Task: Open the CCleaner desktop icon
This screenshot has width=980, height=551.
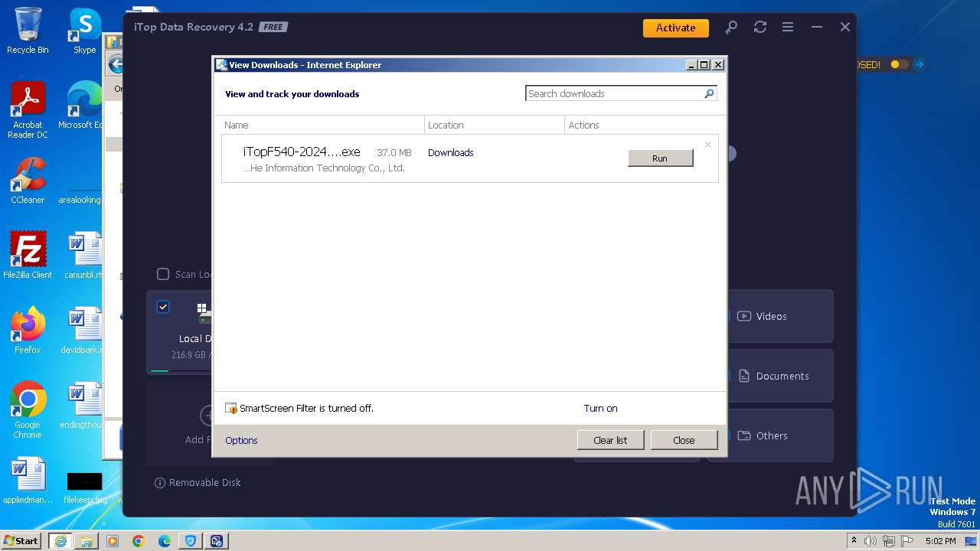Action: click(x=28, y=181)
